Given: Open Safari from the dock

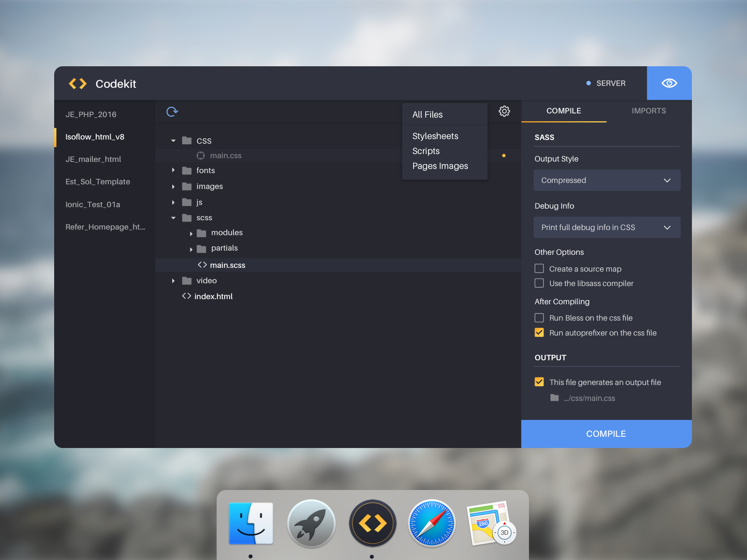Looking at the screenshot, I should click(x=432, y=523).
